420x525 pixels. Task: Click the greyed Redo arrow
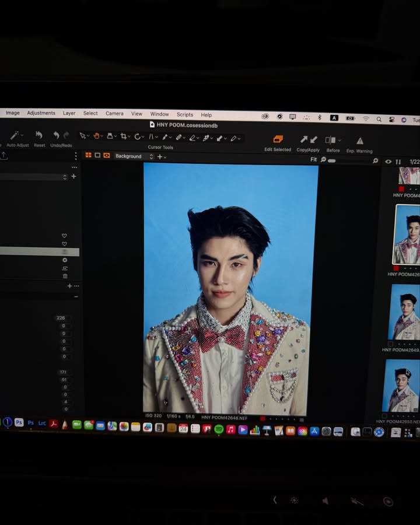click(x=66, y=135)
